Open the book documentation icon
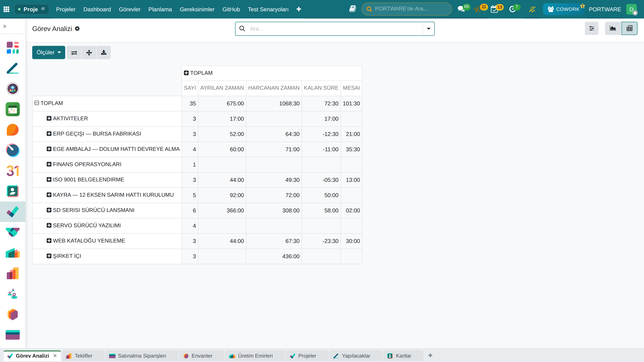 (x=353, y=9)
